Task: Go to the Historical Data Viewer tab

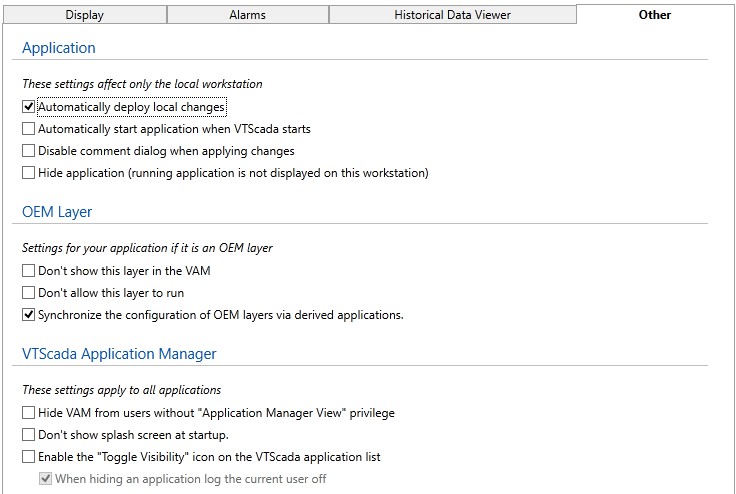Action: coord(452,15)
